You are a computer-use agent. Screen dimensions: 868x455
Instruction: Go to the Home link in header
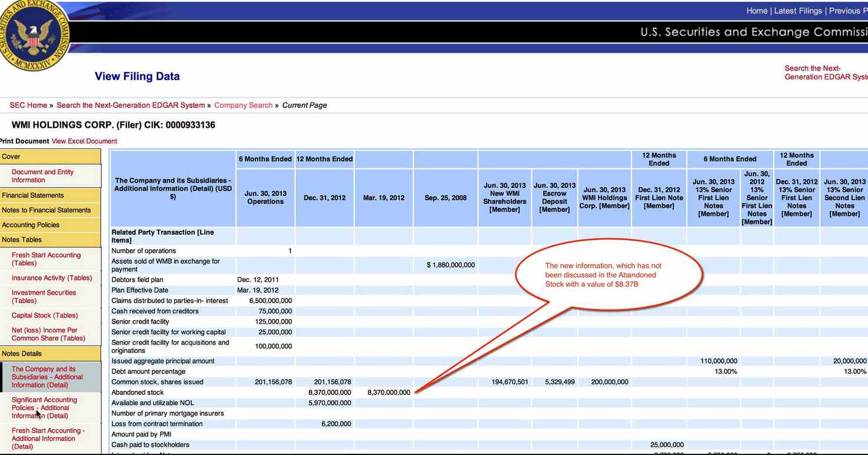click(x=757, y=11)
